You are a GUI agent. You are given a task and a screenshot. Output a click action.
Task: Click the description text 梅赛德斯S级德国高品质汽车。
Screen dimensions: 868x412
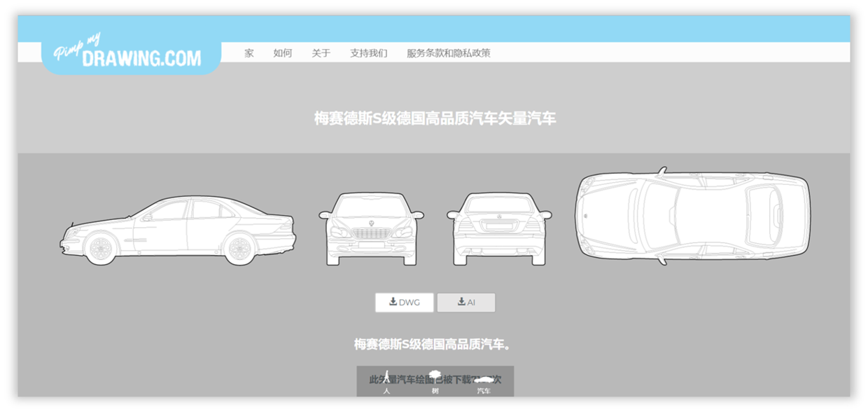click(435, 344)
